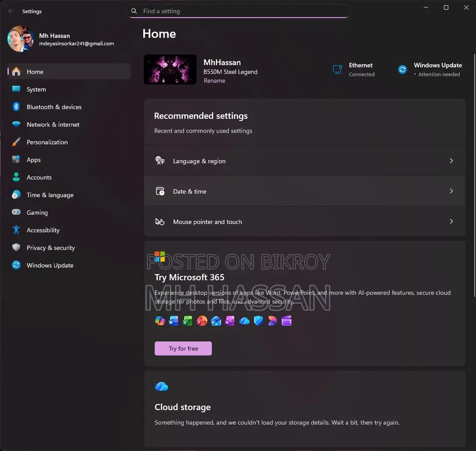Open the System settings page
This screenshot has width=476, height=451.
[x=69, y=89]
